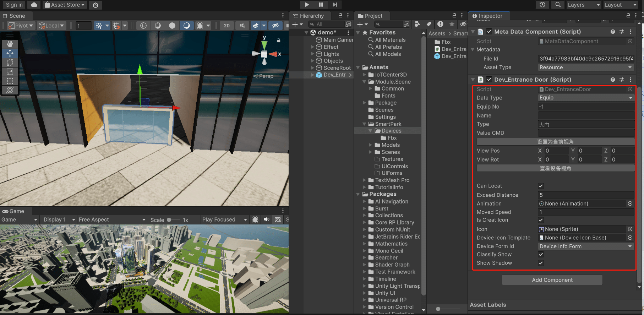Open the Data Type dropdown
The height and width of the screenshot is (315, 644).
coord(586,98)
